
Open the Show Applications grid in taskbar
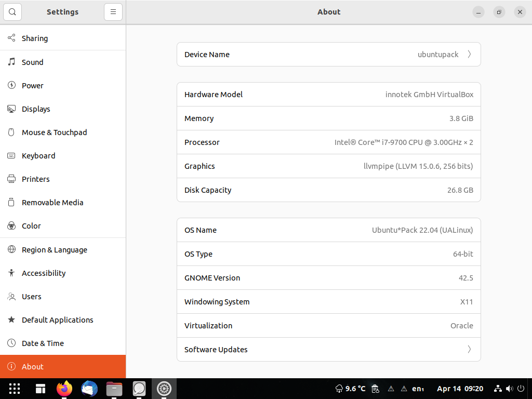(x=15, y=389)
